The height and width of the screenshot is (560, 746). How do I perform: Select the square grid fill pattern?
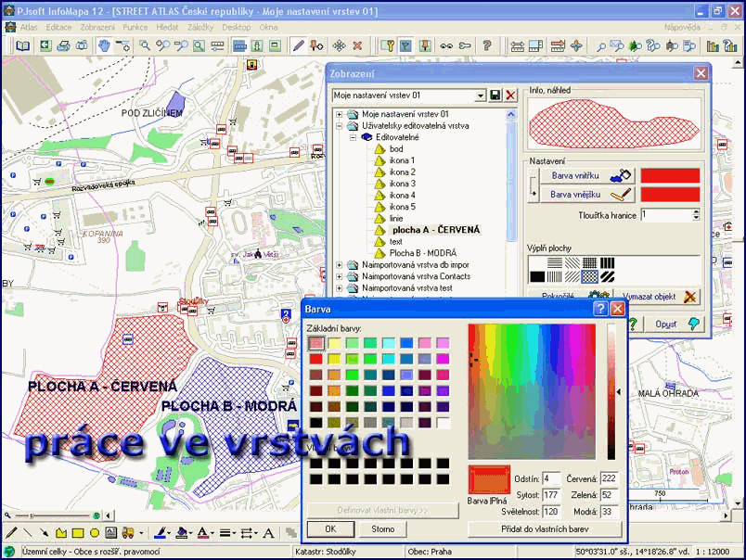coord(589,262)
